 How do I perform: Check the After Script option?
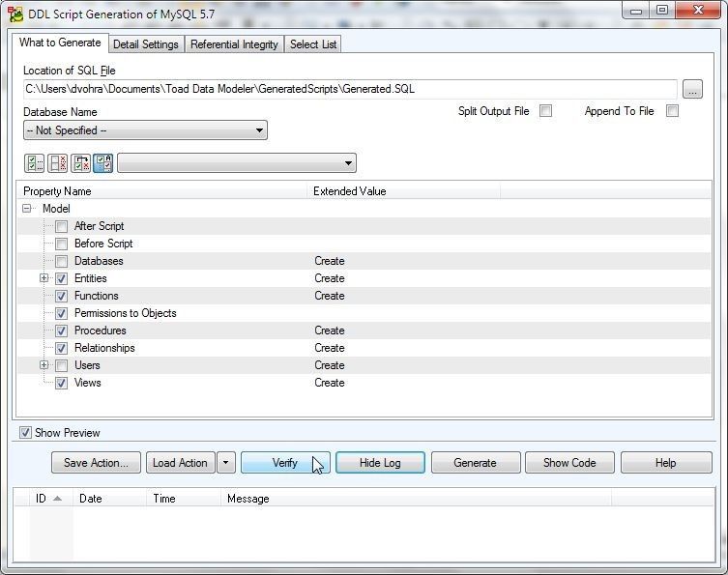[x=61, y=226]
